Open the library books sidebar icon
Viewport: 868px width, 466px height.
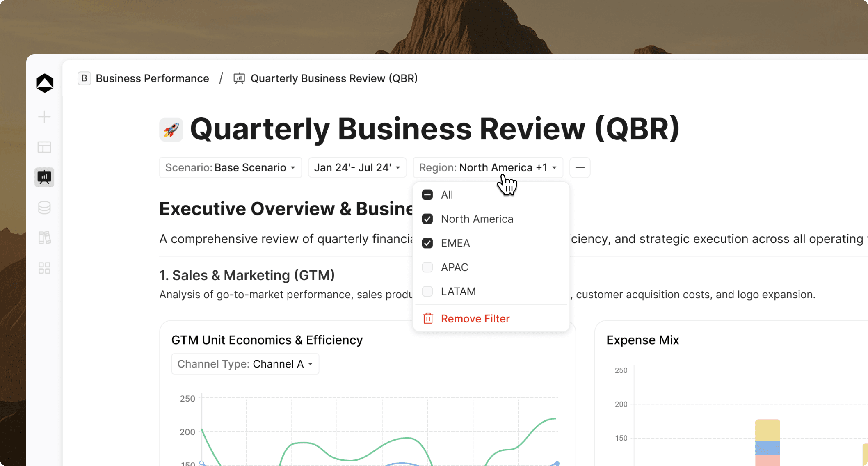(44, 238)
